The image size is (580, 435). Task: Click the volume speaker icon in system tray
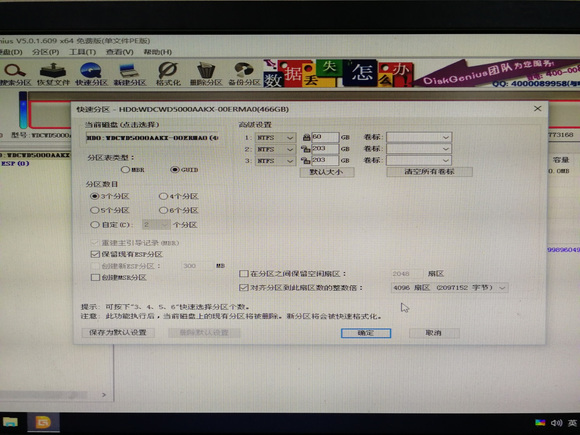coord(557,423)
